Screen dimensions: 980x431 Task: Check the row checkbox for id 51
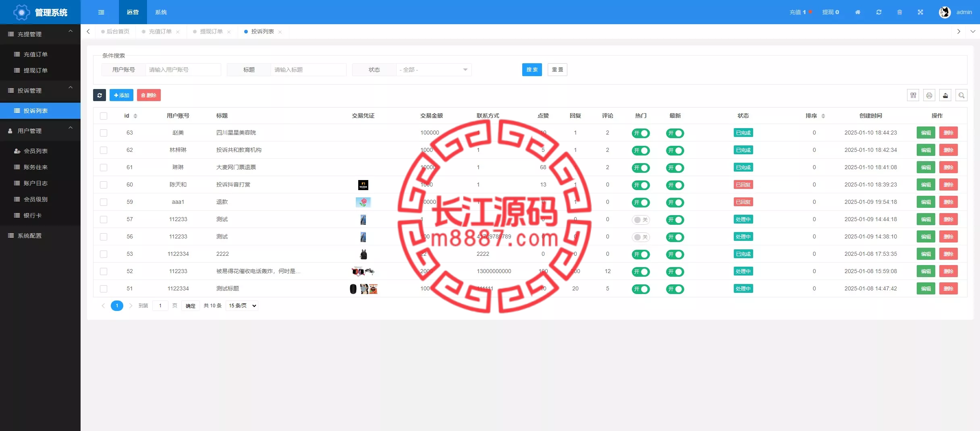point(104,289)
